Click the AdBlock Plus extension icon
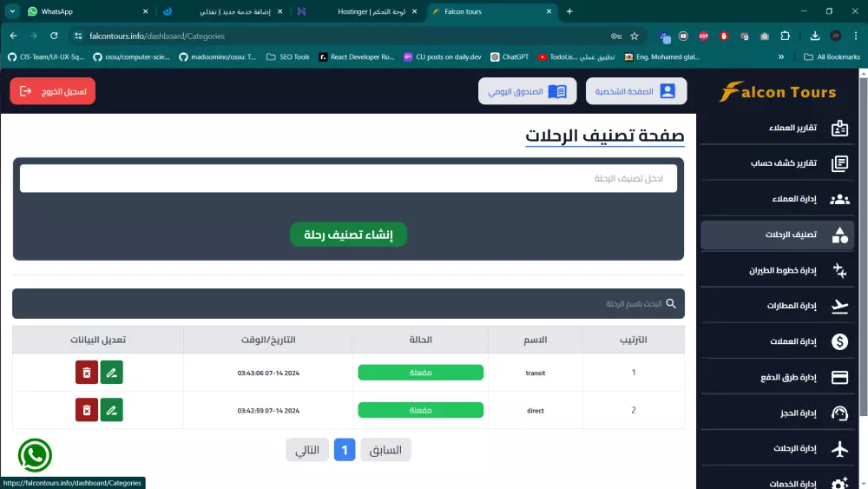The height and width of the screenshot is (489, 868). (704, 36)
